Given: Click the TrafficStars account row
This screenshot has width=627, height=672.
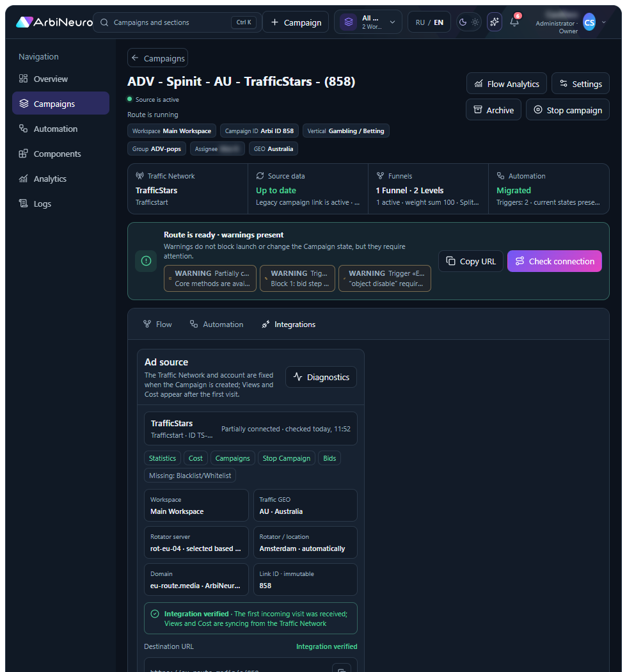Looking at the screenshot, I should point(251,429).
